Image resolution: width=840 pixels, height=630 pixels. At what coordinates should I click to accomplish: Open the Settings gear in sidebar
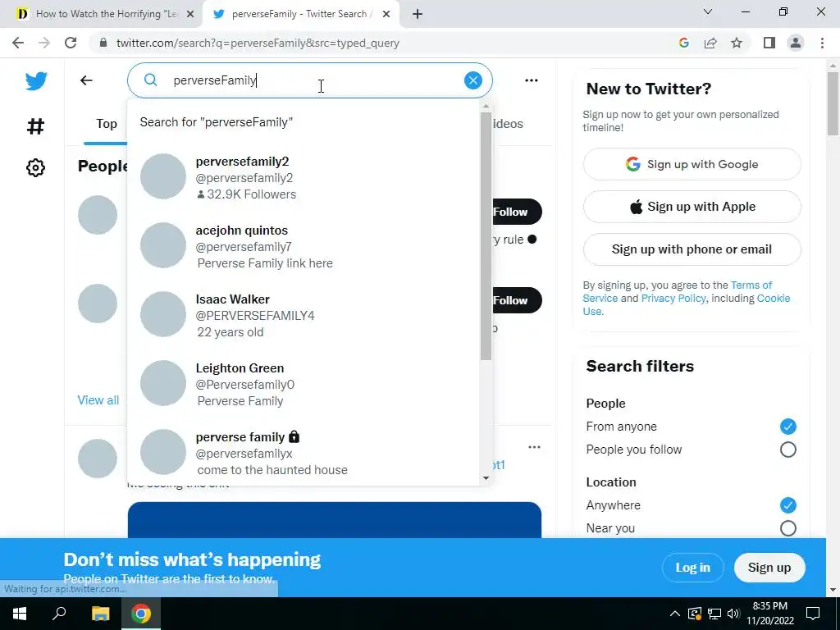click(35, 167)
